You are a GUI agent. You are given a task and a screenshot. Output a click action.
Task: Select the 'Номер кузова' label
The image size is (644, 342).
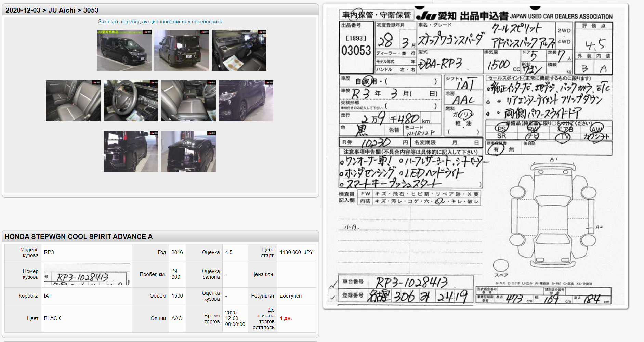point(30,274)
